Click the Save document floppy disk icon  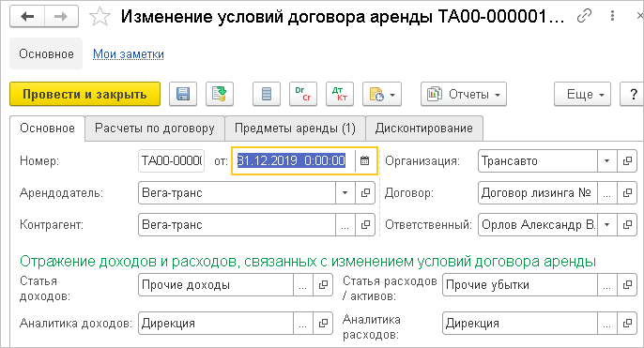[x=183, y=95]
